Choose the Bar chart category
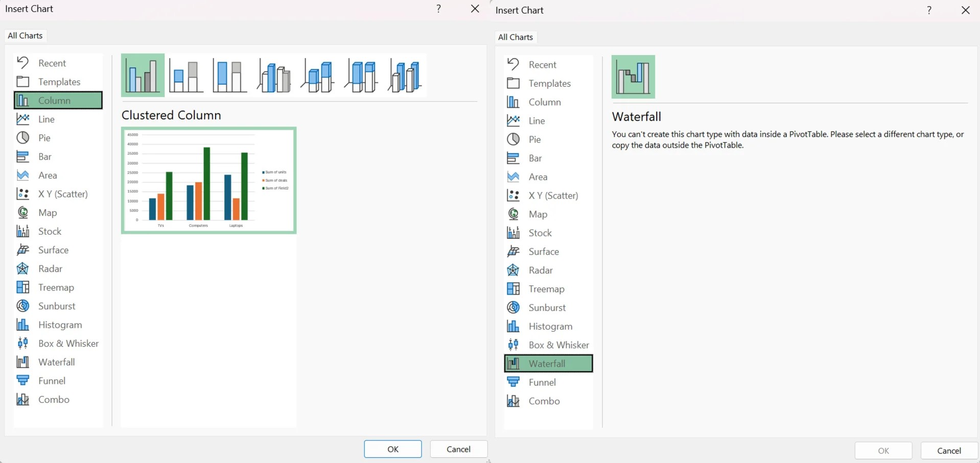This screenshot has height=463, width=980. click(x=44, y=156)
